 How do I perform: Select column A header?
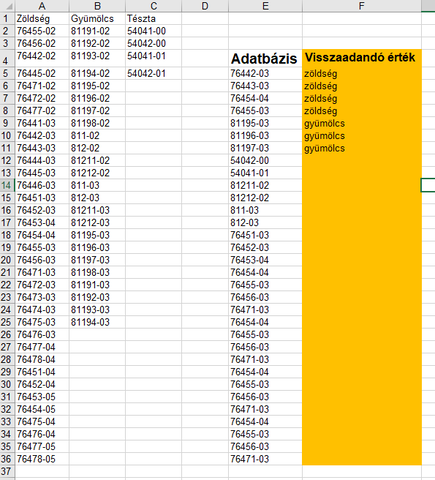42,6
